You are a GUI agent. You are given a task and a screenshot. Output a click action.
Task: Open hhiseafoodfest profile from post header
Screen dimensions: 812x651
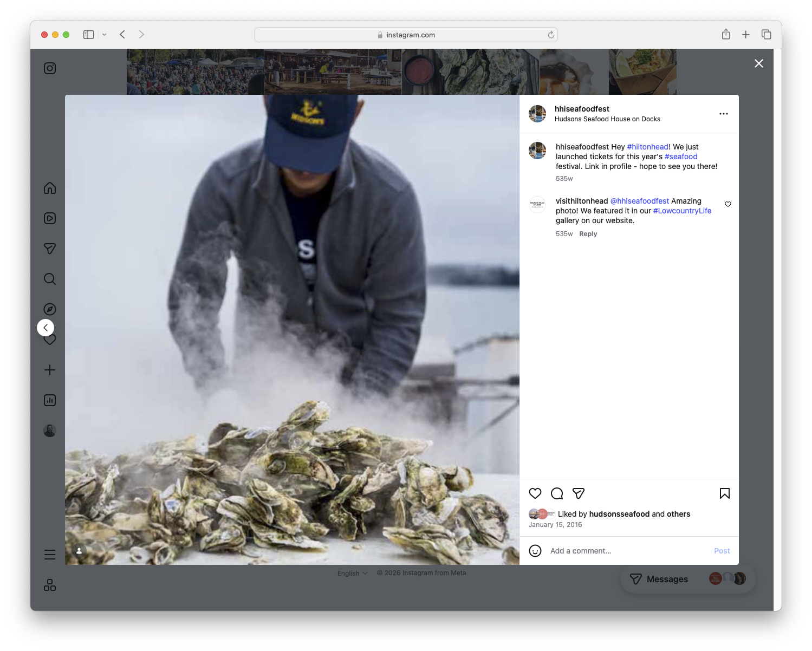pos(582,109)
